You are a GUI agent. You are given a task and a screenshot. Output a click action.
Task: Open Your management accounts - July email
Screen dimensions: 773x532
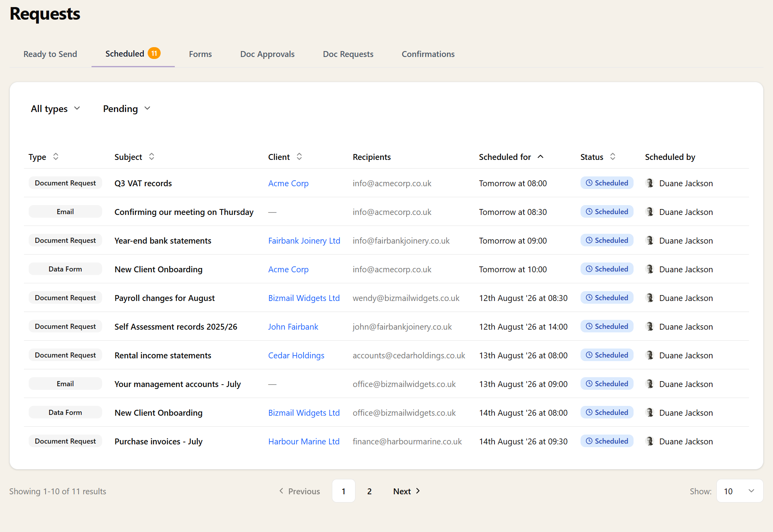[x=178, y=384]
